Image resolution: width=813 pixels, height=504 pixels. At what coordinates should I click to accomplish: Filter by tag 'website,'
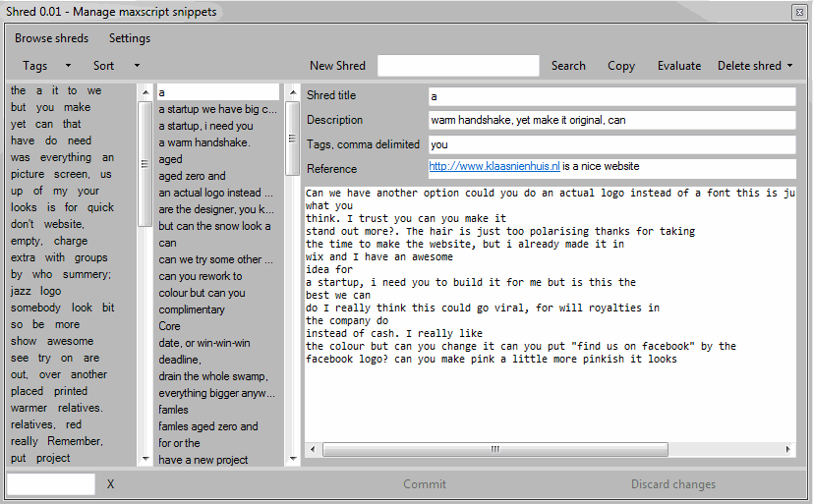[x=64, y=224]
